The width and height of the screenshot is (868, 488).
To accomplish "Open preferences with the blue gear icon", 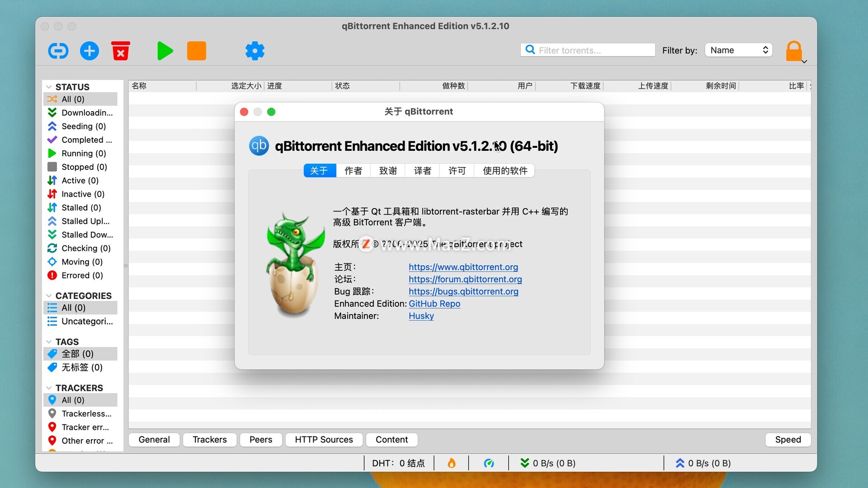I will [x=255, y=51].
